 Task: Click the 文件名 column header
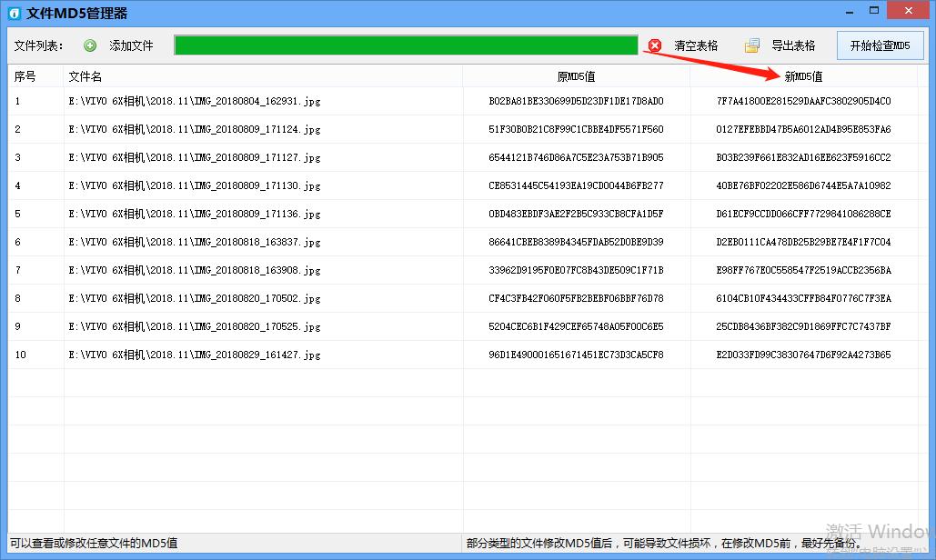point(86,76)
